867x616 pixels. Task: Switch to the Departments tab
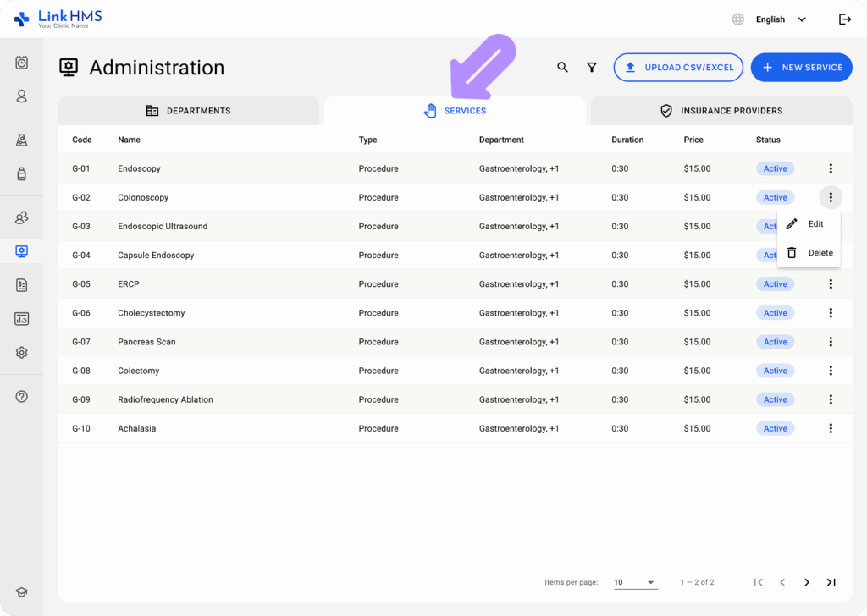tap(188, 111)
